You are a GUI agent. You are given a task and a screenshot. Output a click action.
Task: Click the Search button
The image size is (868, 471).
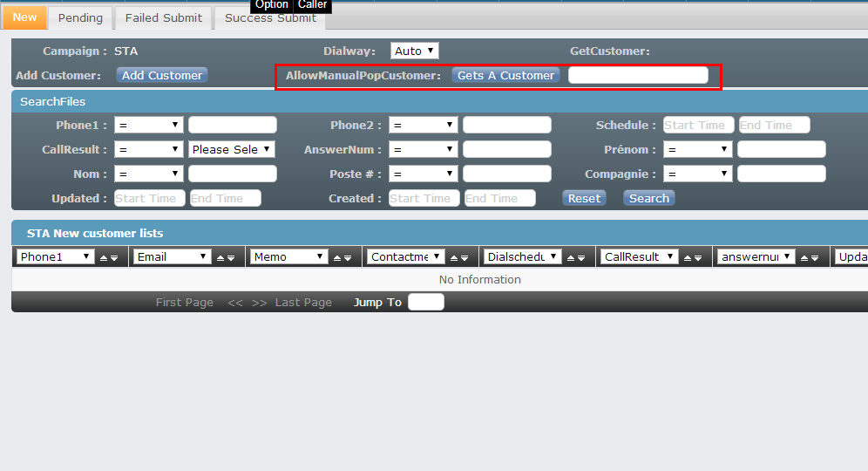point(649,199)
